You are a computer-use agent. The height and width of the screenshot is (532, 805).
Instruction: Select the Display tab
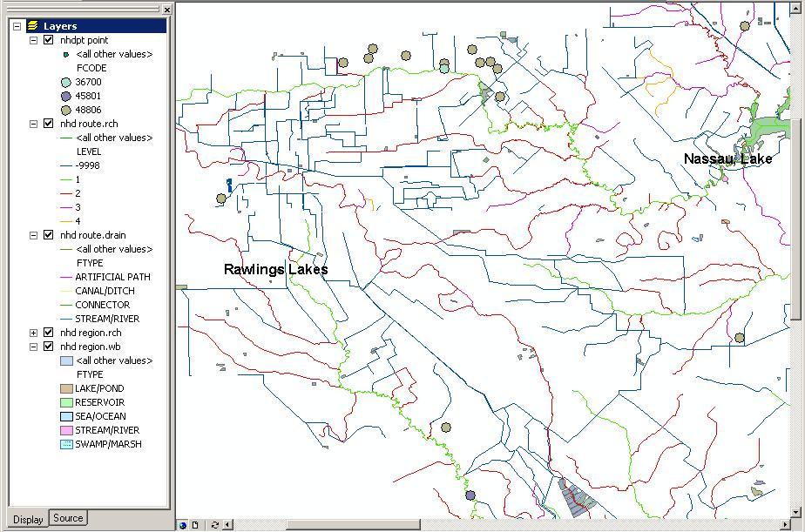click(x=28, y=519)
